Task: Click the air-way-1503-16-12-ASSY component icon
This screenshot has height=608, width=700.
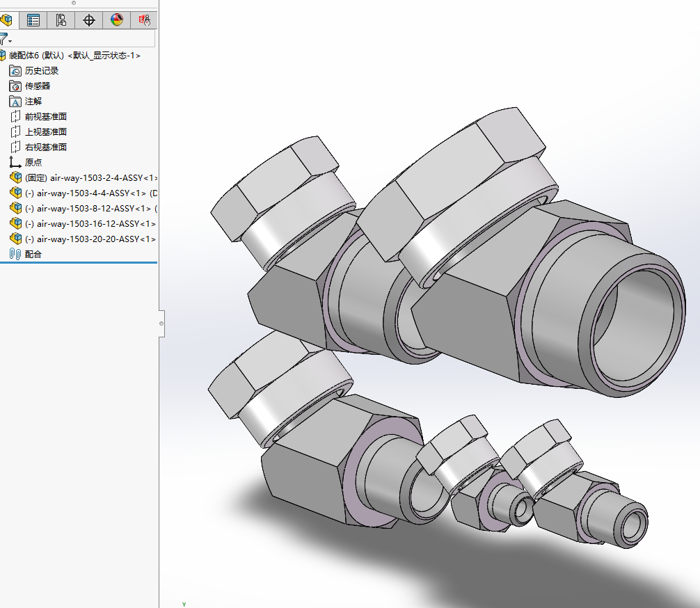Action: pyautogui.click(x=15, y=223)
